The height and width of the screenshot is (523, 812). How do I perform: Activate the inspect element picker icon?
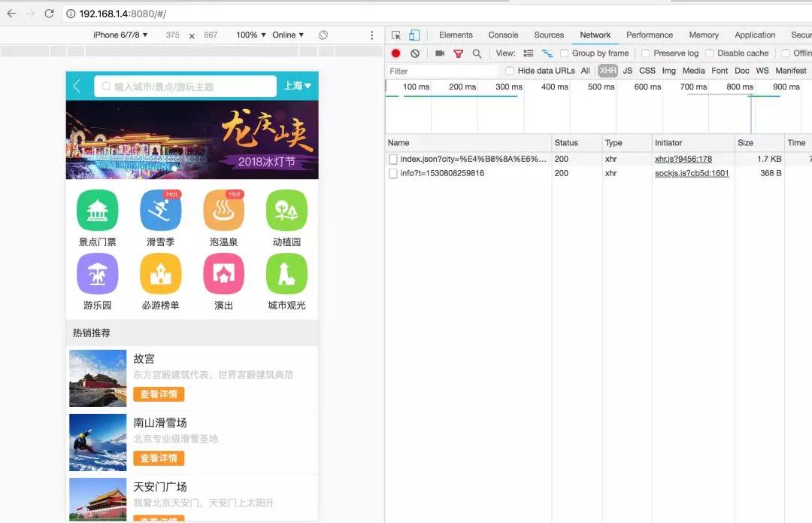(396, 35)
